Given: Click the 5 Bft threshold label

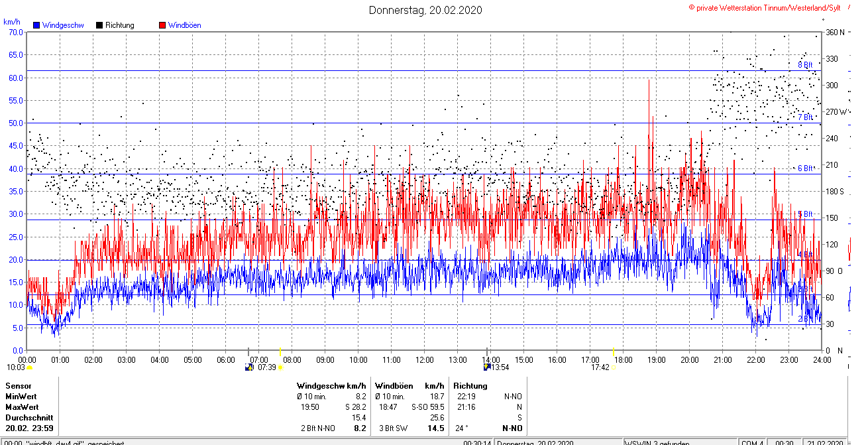Looking at the screenshot, I should click(805, 214).
